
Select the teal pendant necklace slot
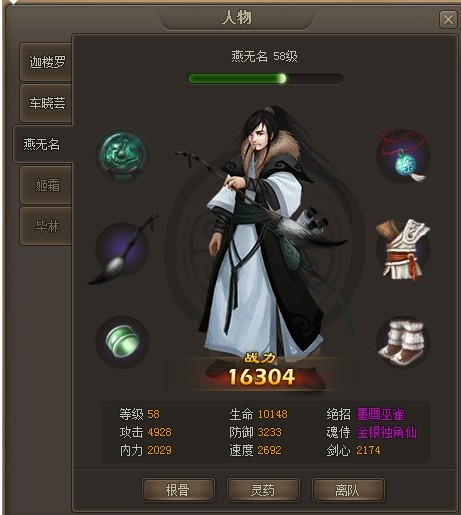click(403, 155)
